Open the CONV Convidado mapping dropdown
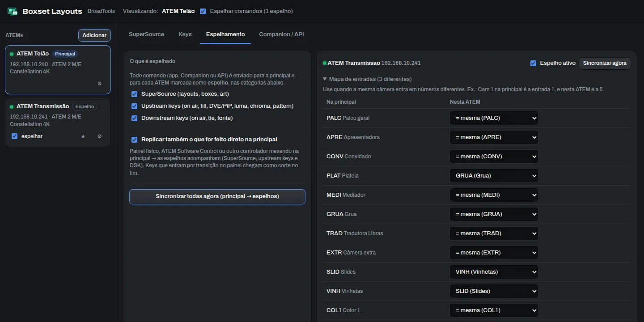Viewport: 644px width, 322px height. (x=494, y=157)
